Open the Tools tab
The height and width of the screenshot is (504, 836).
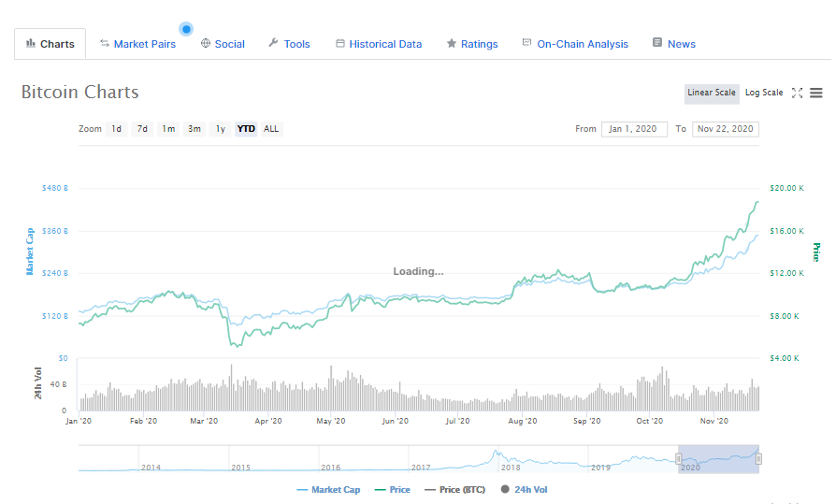289,44
